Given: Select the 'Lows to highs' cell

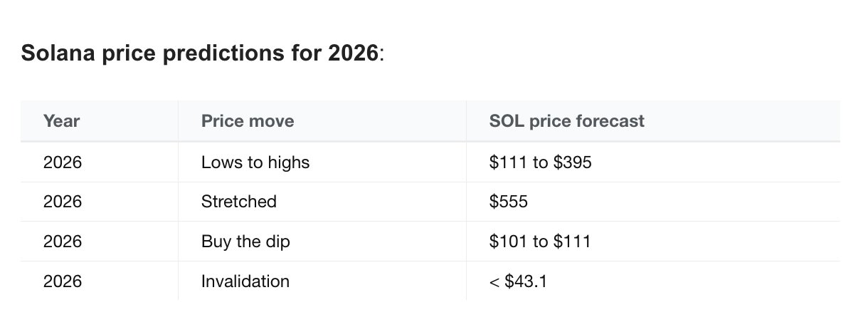Looking at the screenshot, I should pyautogui.click(x=255, y=162).
